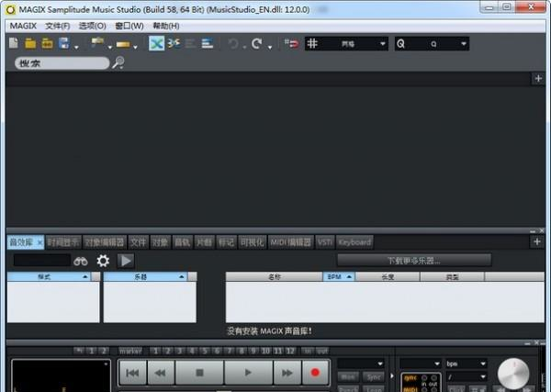Click the second folder icon with tape symbol
The image size is (551, 392).
[x=48, y=43]
